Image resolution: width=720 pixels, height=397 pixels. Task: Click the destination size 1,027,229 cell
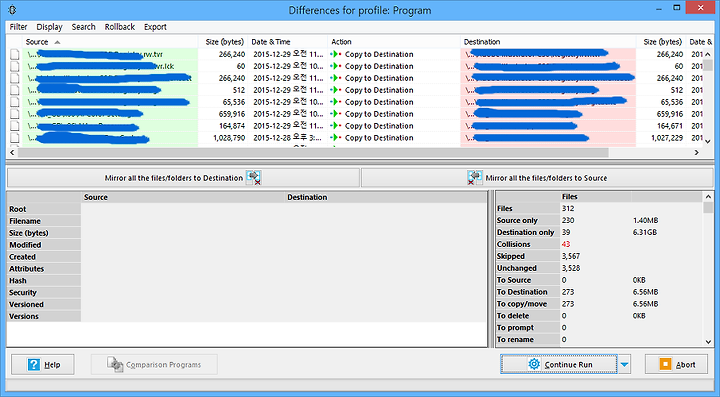(667, 138)
